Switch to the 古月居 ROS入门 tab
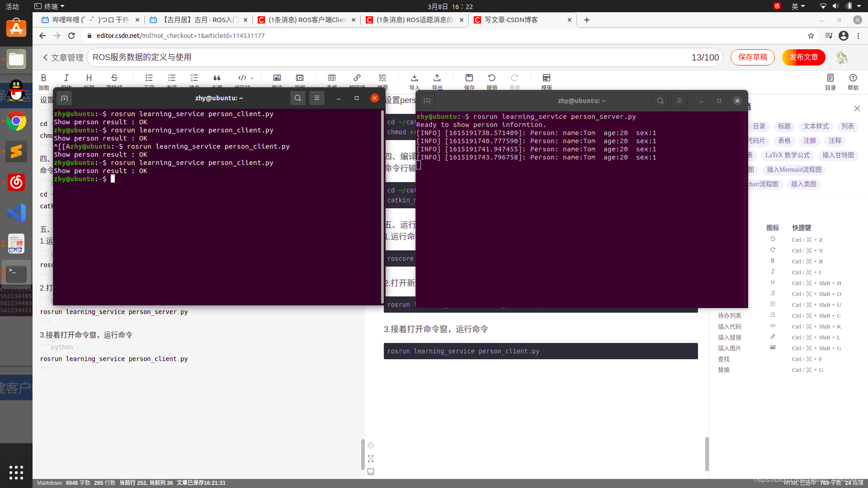This screenshot has height=488, width=868. (x=198, y=20)
